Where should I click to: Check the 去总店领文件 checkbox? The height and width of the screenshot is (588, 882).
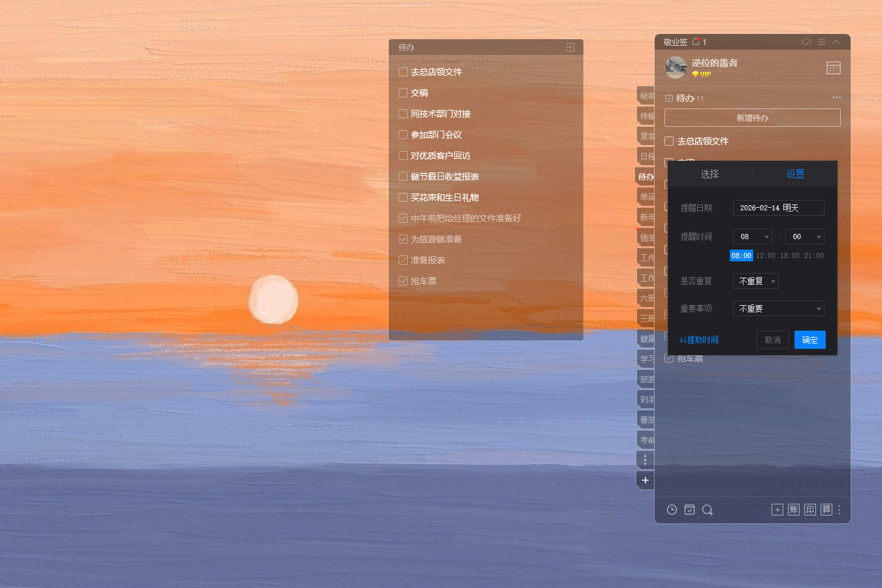point(668,140)
